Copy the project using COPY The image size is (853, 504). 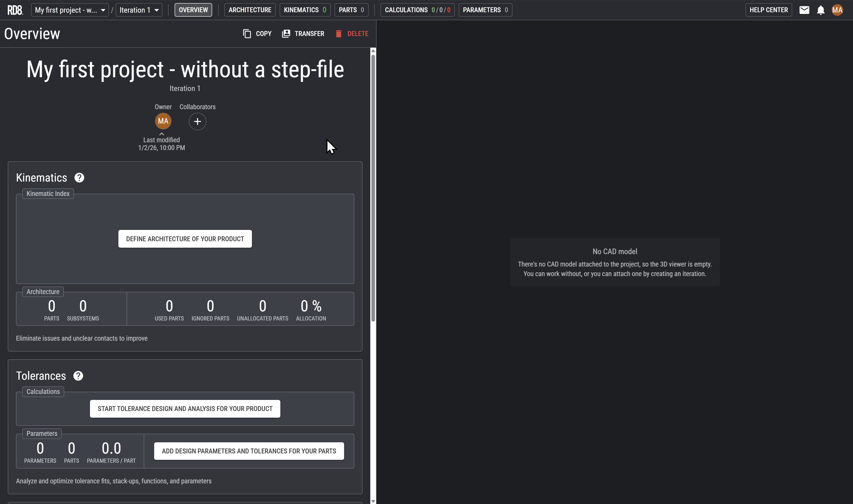257,34
